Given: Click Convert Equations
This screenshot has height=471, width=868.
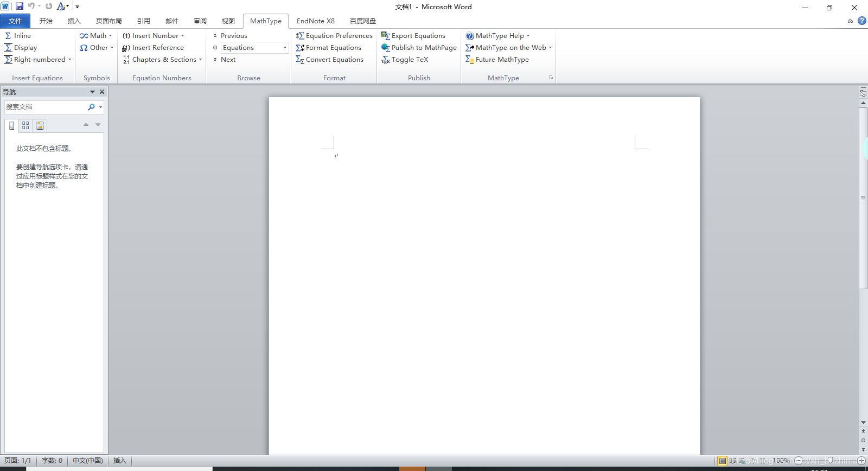Looking at the screenshot, I should 329,60.
